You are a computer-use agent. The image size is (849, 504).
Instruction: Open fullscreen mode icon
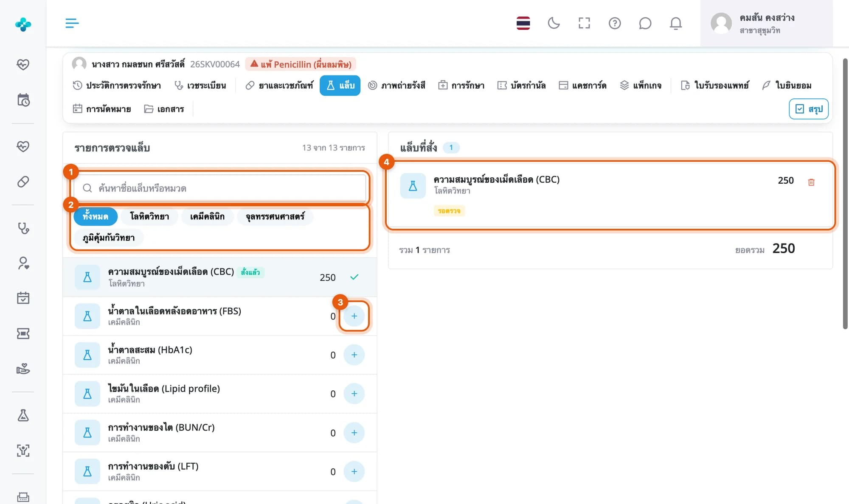584,23
